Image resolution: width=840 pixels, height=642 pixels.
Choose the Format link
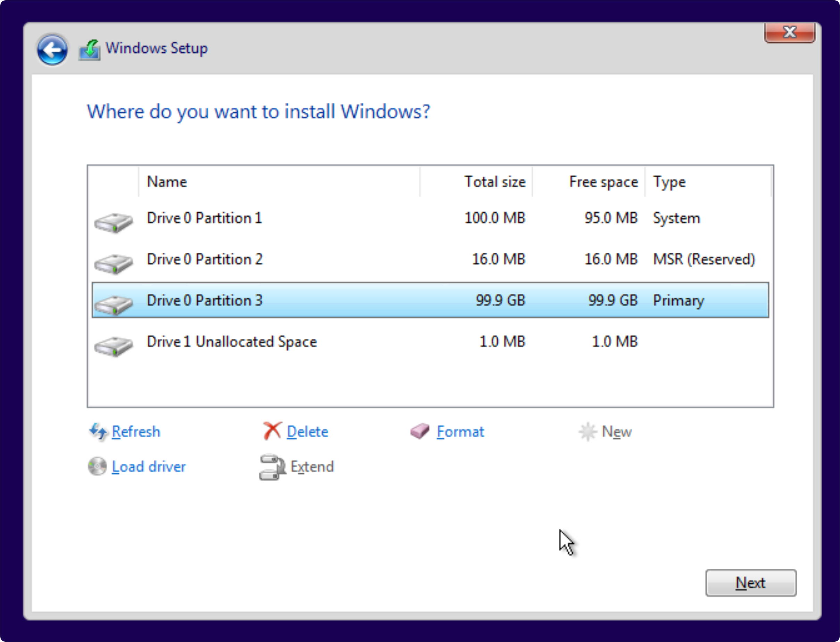pyautogui.click(x=460, y=432)
